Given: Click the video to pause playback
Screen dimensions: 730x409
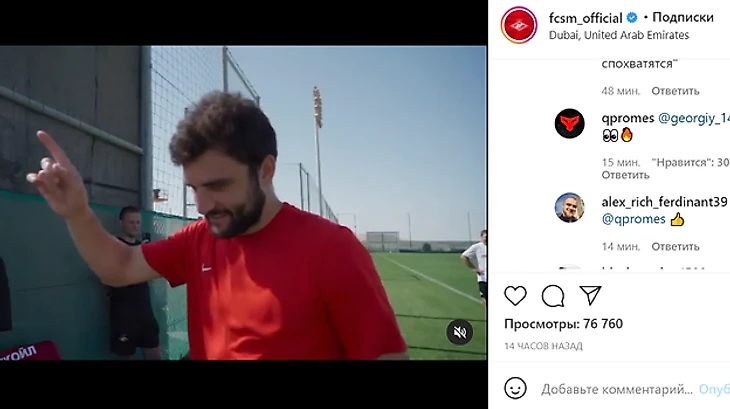Looking at the screenshot, I should [x=243, y=202].
